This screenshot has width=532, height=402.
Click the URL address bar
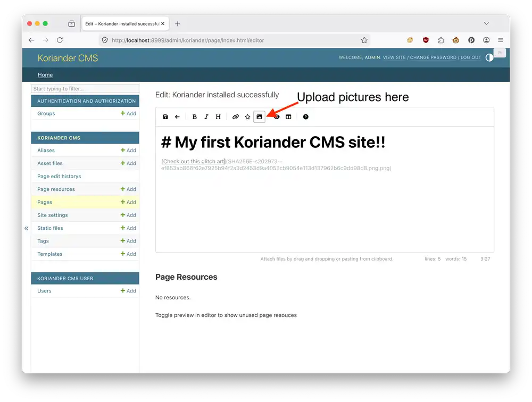[x=234, y=40]
